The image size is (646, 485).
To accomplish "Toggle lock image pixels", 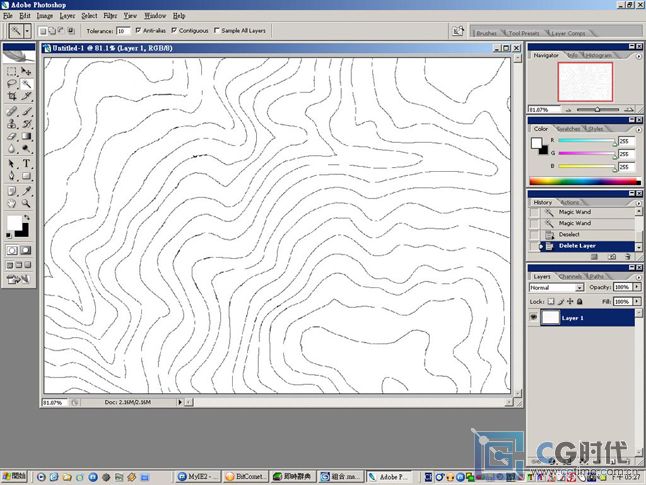I will (561, 302).
